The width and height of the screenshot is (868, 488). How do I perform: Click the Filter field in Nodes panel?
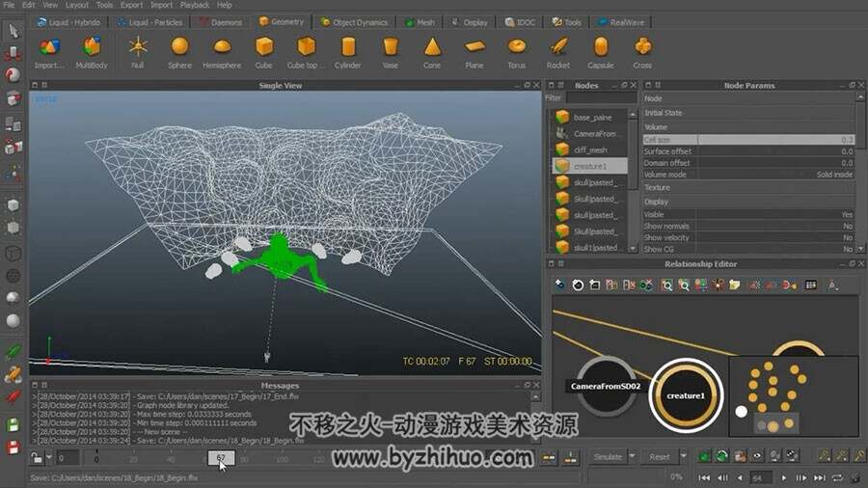[x=601, y=98]
